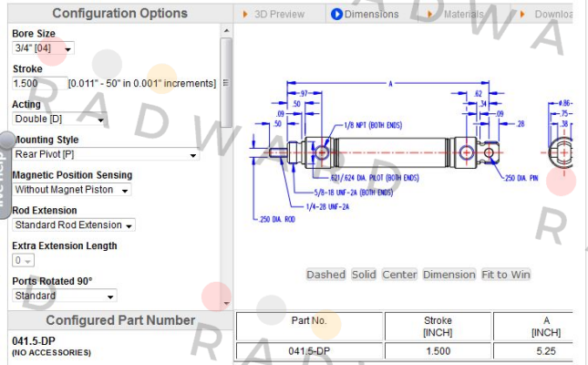Click the (NO ACCESSORIES) text
This screenshot has height=365, width=588.
52,352
